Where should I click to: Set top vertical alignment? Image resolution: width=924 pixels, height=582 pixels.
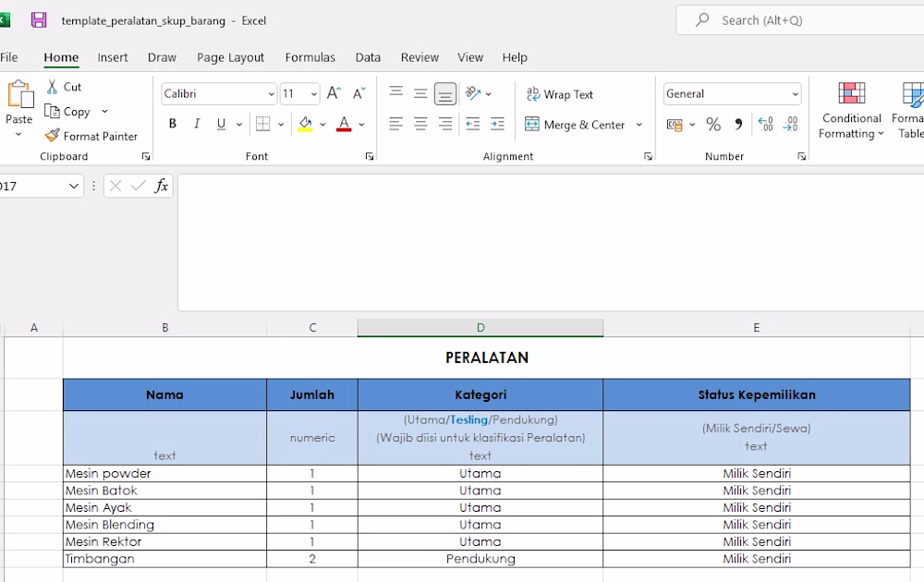pos(396,92)
